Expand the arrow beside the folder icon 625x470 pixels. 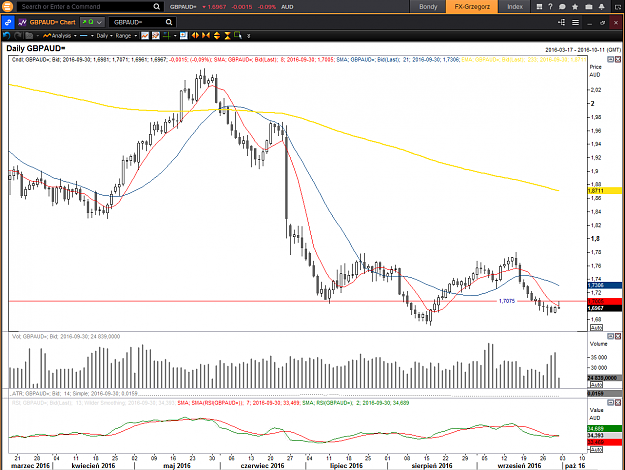pyautogui.click(x=37, y=36)
